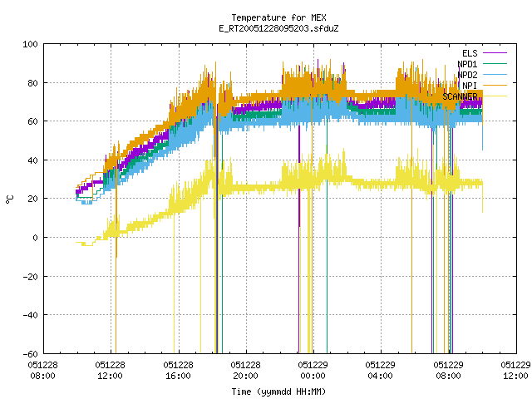
Task: Click the orange NPI legend line sample
Action: (495, 86)
